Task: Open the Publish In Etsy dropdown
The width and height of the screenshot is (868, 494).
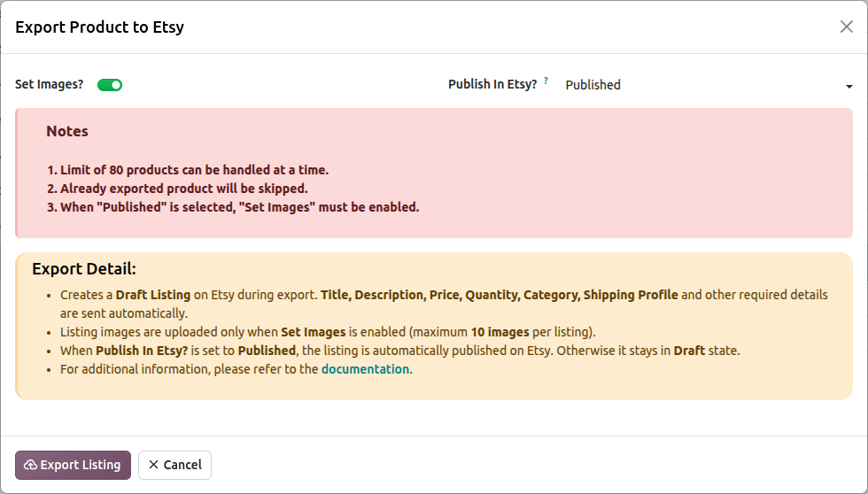Action: point(709,85)
